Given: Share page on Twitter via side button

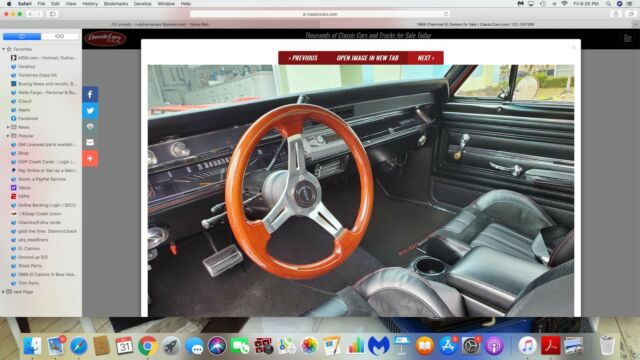Looking at the screenshot, I should click(90, 111).
